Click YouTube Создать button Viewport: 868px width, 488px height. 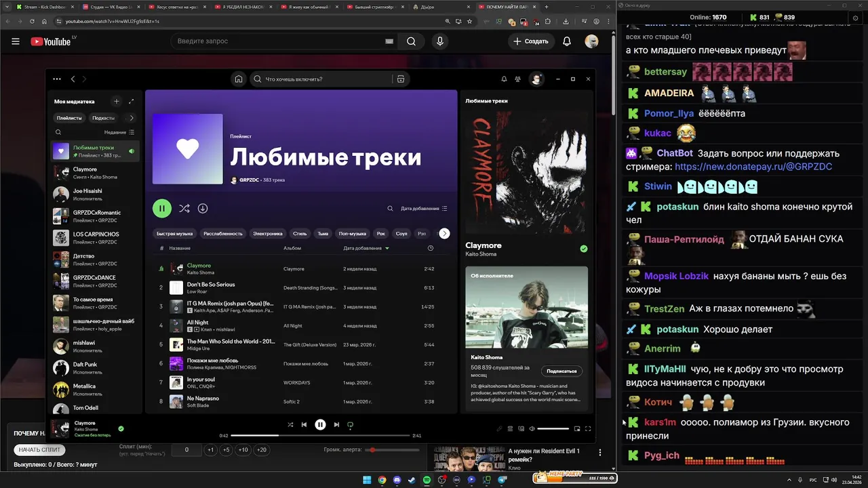531,41
